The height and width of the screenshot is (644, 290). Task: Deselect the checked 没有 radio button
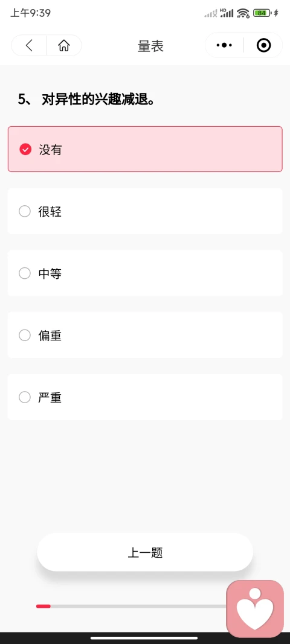pos(25,149)
